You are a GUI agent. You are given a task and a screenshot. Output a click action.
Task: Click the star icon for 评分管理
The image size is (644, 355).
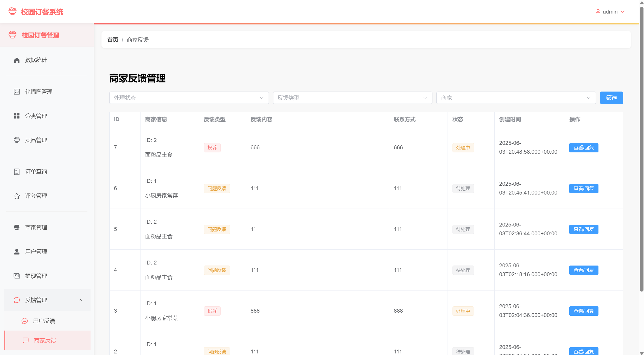[17, 196]
